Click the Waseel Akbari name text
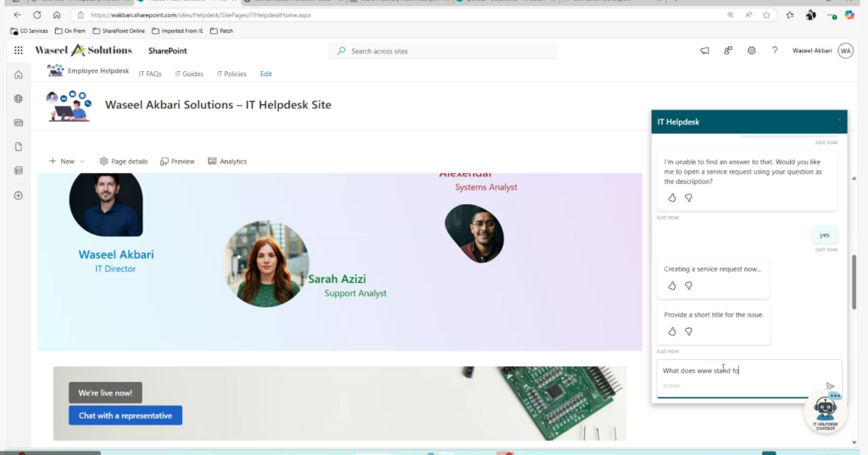This screenshot has height=455, width=868. (116, 255)
